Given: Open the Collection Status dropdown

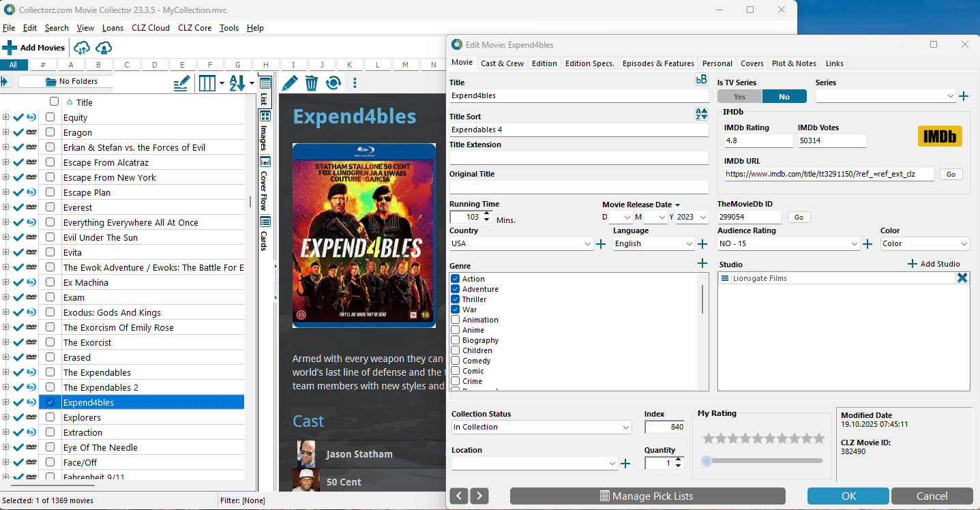Looking at the screenshot, I should 626,427.
